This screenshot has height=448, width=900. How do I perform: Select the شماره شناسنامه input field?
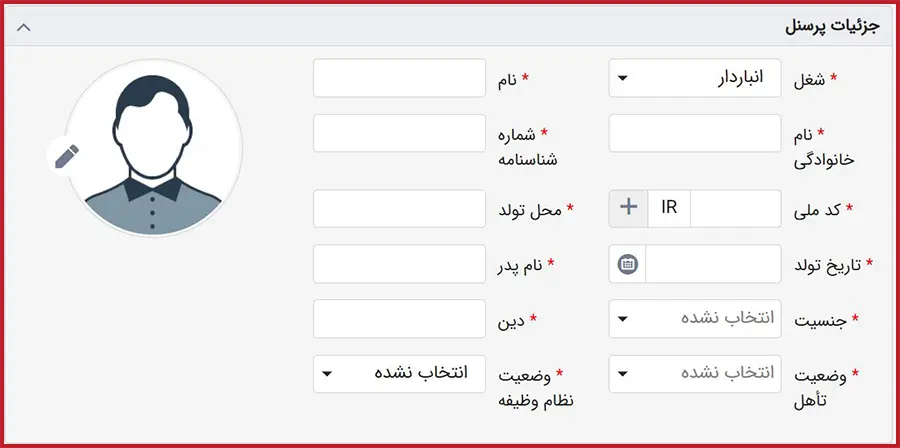point(399,133)
